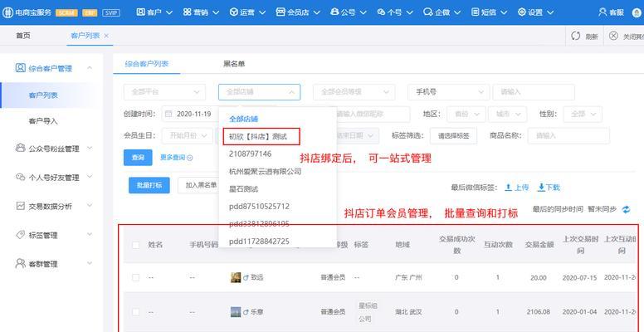This screenshot has height=332, width=644.
Task: Open the 全部会员等级 dropdown
Action: (354, 92)
